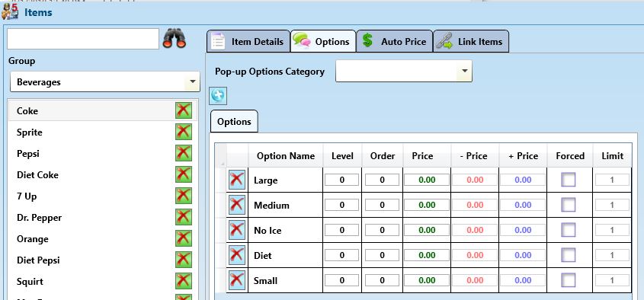Image resolution: width=644 pixels, height=300 pixels.
Task: Delete the Dr. Pepper item
Action: point(184,217)
